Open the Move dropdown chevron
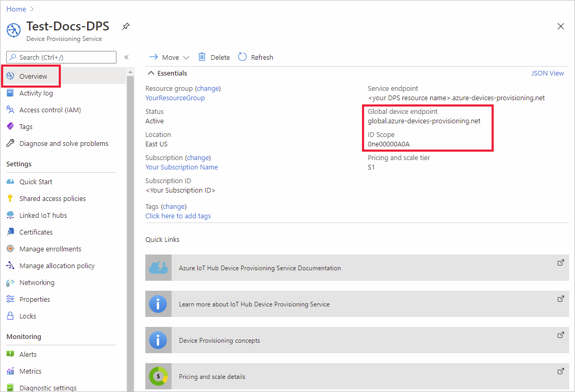Viewport: 575px width, 392px height. point(186,58)
